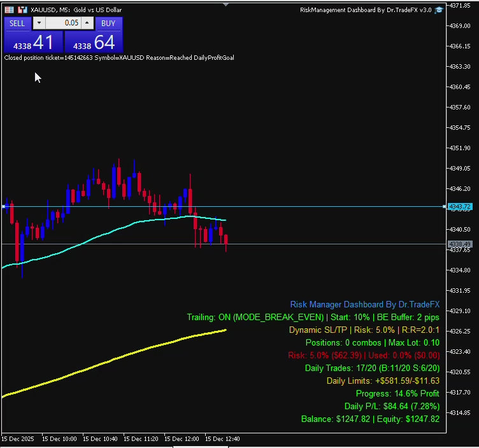Image resolution: width=479 pixels, height=448 pixels.
Task: Click the Balance and Equity dashboard line
Action: coord(369,419)
